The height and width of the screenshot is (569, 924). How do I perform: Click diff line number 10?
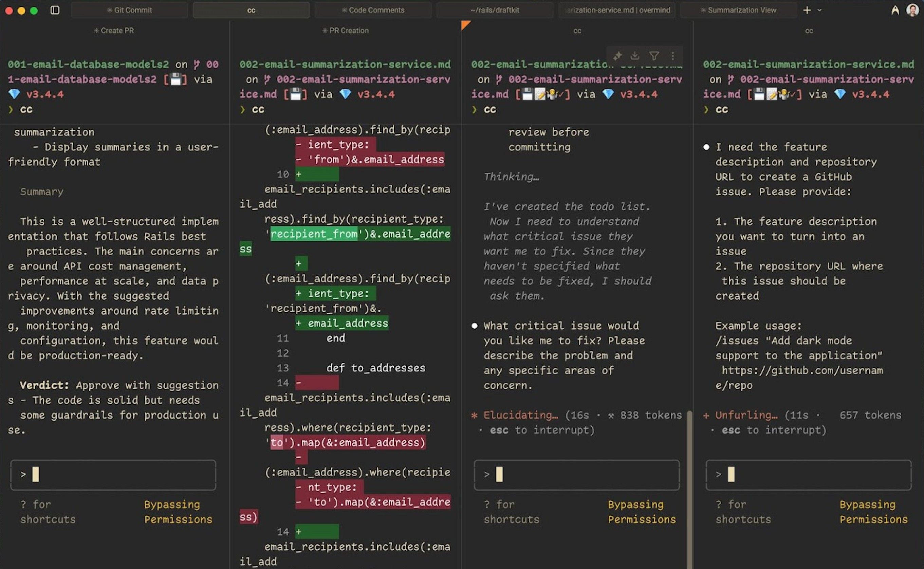[283, 174]
